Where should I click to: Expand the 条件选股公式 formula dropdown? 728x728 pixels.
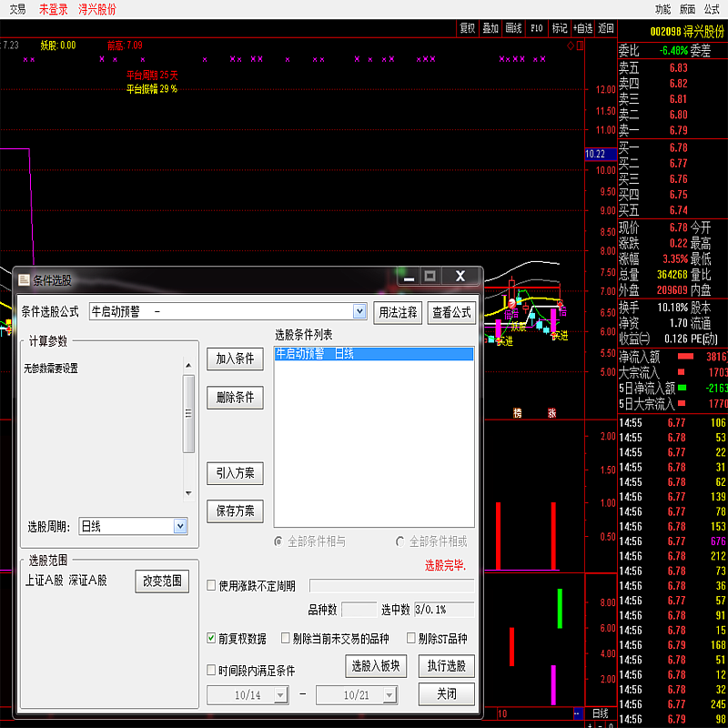359,311
